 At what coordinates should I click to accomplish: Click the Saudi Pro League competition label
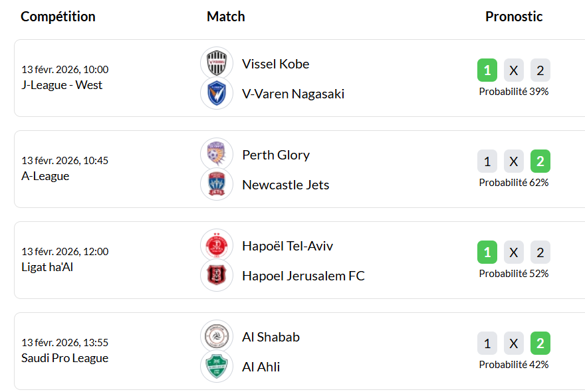coord(64,358)
